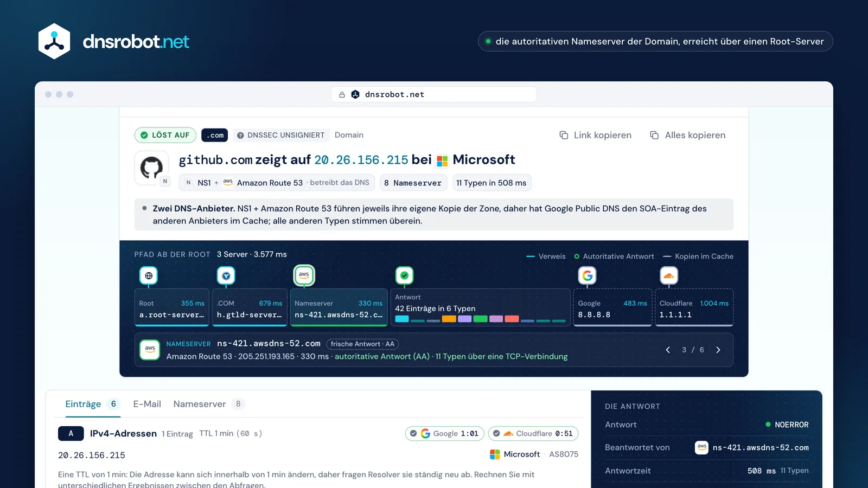Select the AWS nameserver node icon

pos(304,275)
